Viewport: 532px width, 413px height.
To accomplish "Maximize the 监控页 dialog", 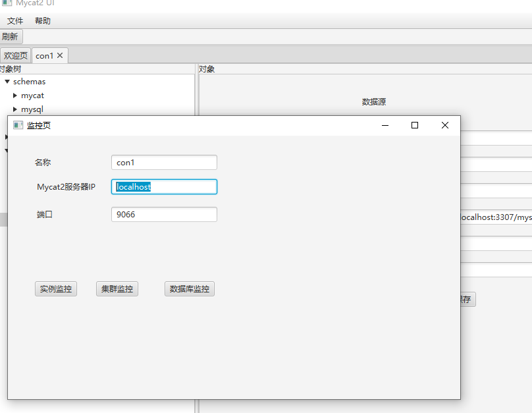I will tap(415, 125).
